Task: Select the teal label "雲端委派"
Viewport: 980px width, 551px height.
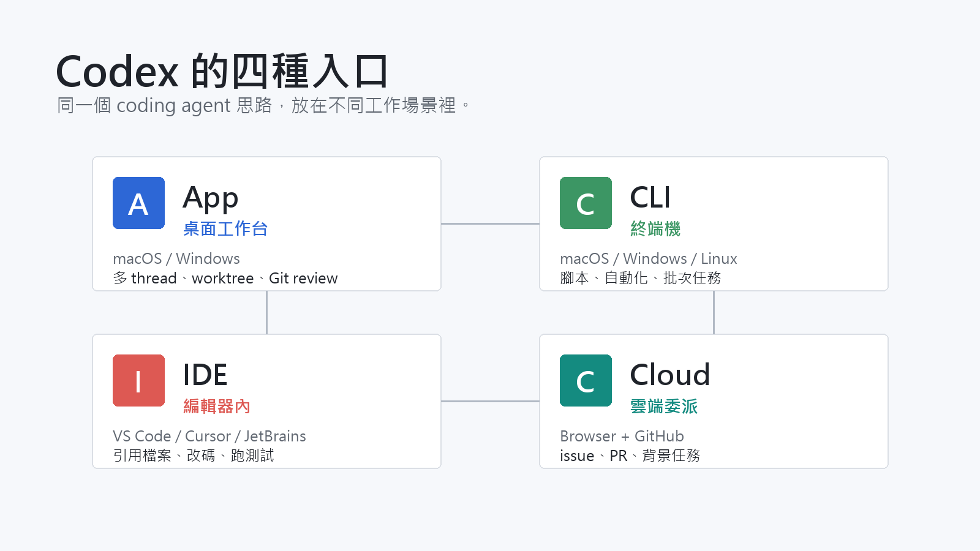Action: [664, 407]
